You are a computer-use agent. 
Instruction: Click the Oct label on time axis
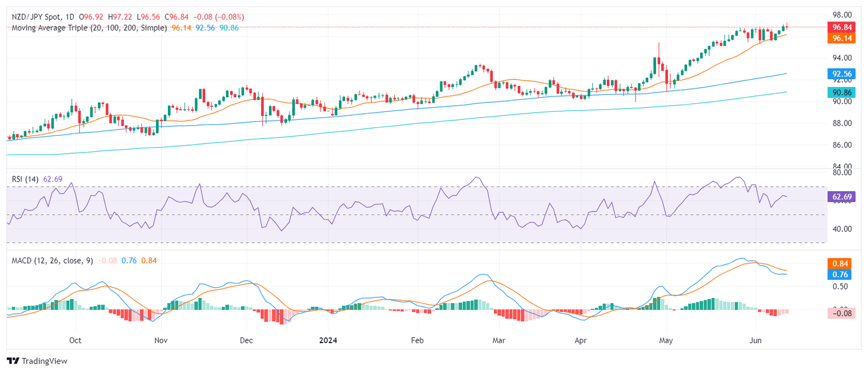click(x=75, y=341)
